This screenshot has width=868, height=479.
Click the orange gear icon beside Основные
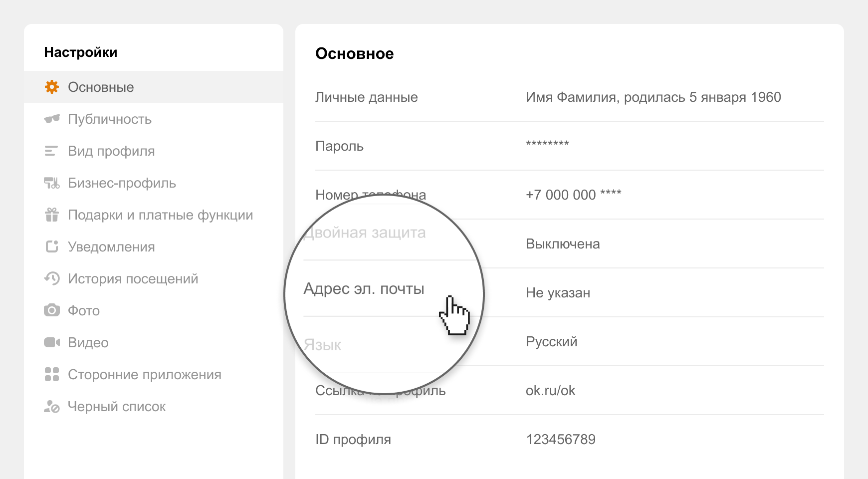click(52, 87)
